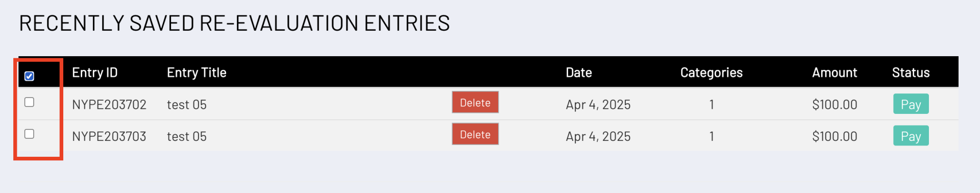Click the Date column header
This screenshot has height=193, width=980.
[x=579, y=73]
